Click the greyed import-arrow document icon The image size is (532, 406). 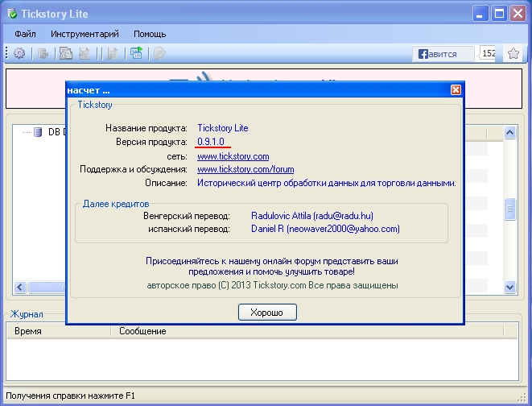pos(84,54)
